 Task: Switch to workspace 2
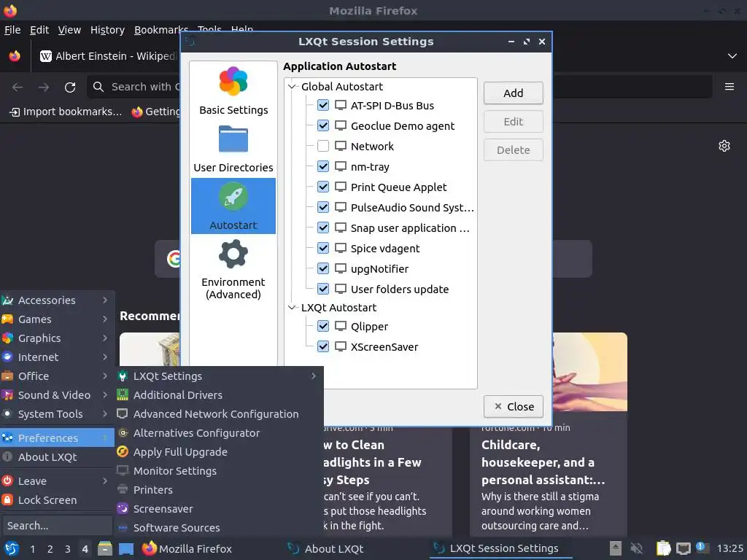click(50, 549)
